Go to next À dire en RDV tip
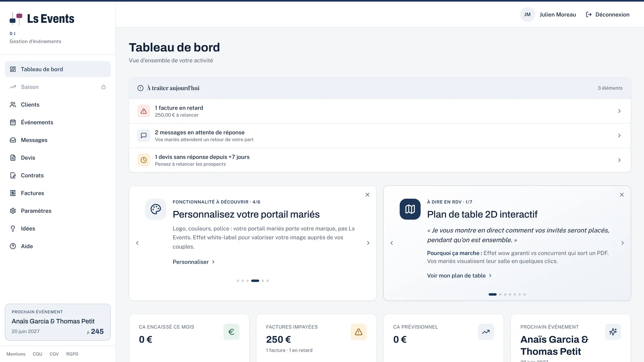 coord(623,243)
